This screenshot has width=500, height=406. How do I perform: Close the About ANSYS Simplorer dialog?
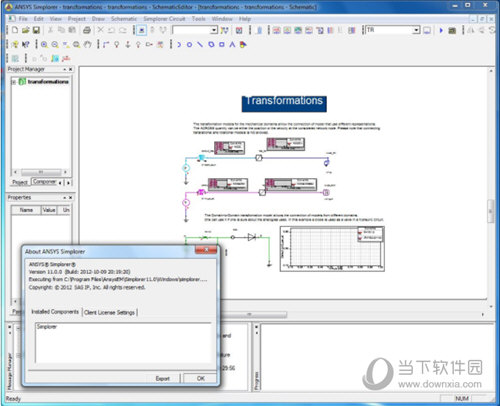pyautogui.click(x=206, y=250)
